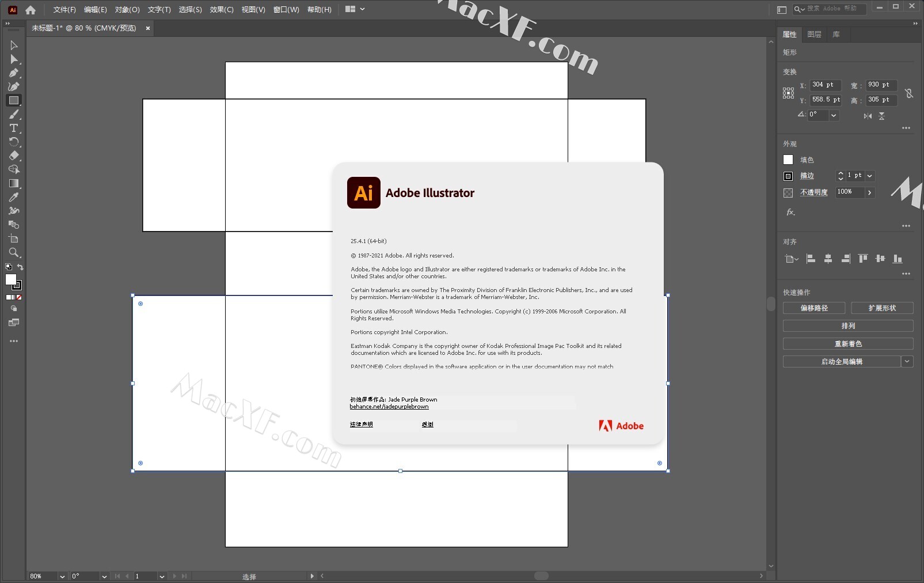Align objects to vertical center
This screenshot has width=924, height=583.
click(880, 259)
